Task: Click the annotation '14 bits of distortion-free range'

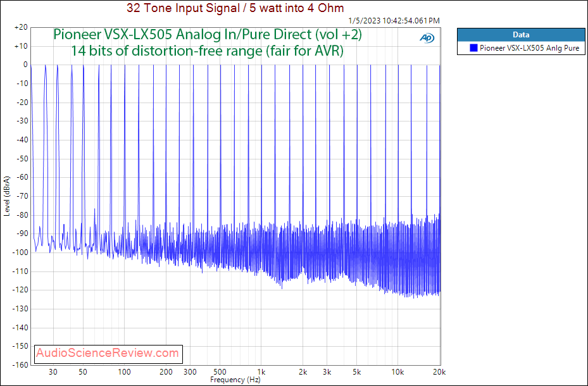Action: coord(166,51)
